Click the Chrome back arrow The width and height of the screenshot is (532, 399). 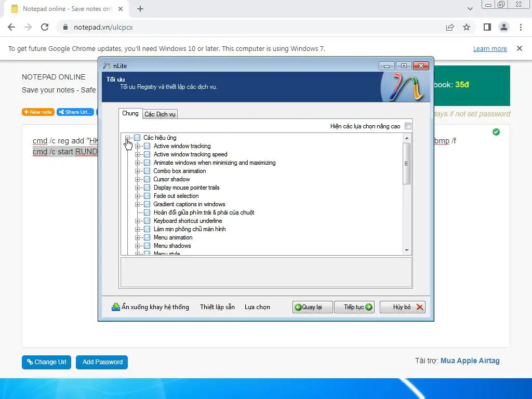pyautogui.click(x=11, y=27)
